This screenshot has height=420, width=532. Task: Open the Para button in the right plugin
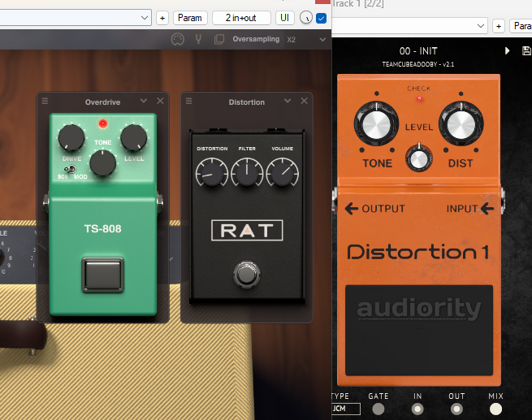coord(521,26)
